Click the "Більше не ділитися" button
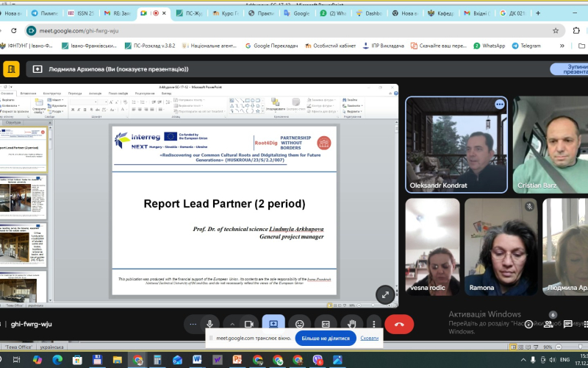The image size is (588, 368). pos(326,339)
